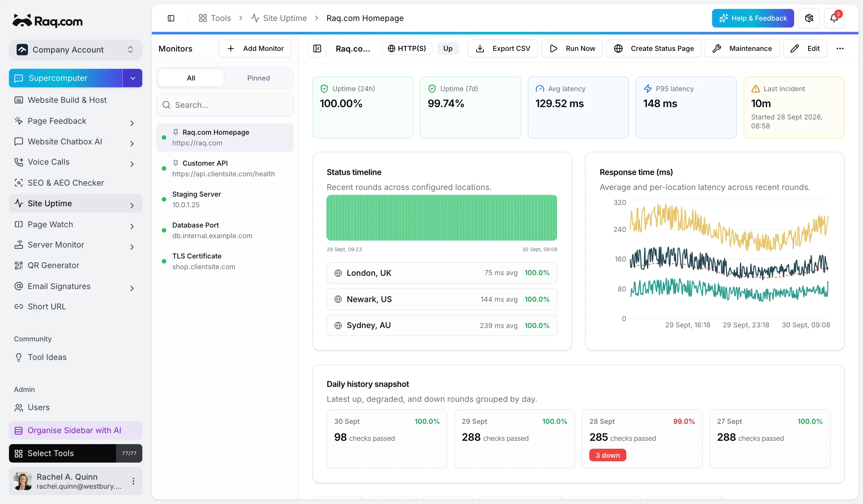Click Organise Sidebar with AI
The image size is (863, 504).
point(75,430)
